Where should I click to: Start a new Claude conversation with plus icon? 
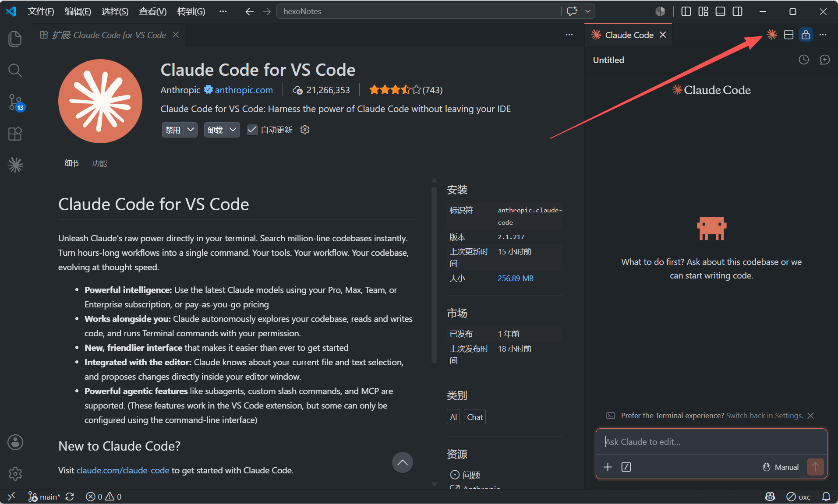(824, 60)
